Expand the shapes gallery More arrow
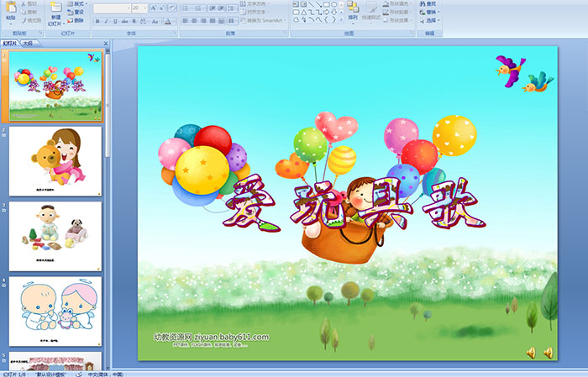The image size is (588, 377). [341, 20]
